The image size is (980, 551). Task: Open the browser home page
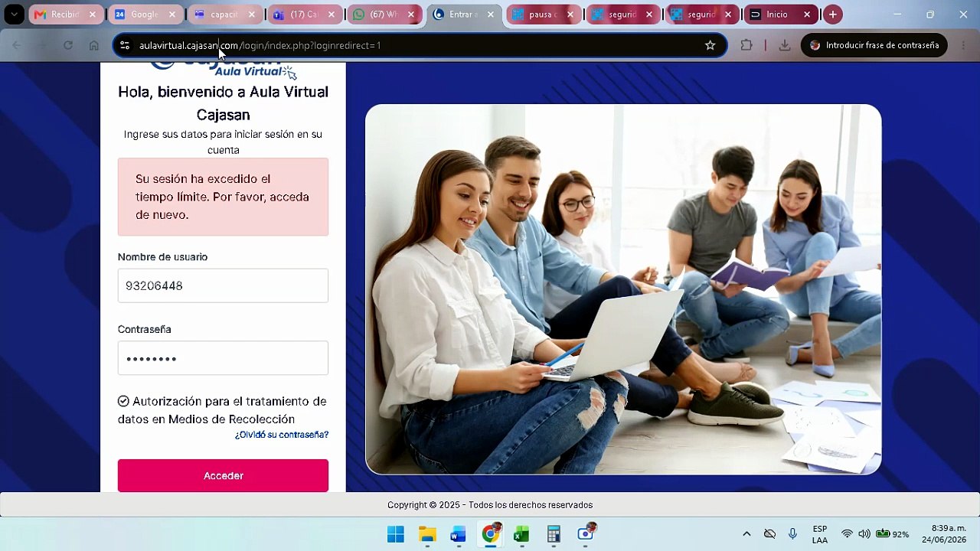(94, 45)
